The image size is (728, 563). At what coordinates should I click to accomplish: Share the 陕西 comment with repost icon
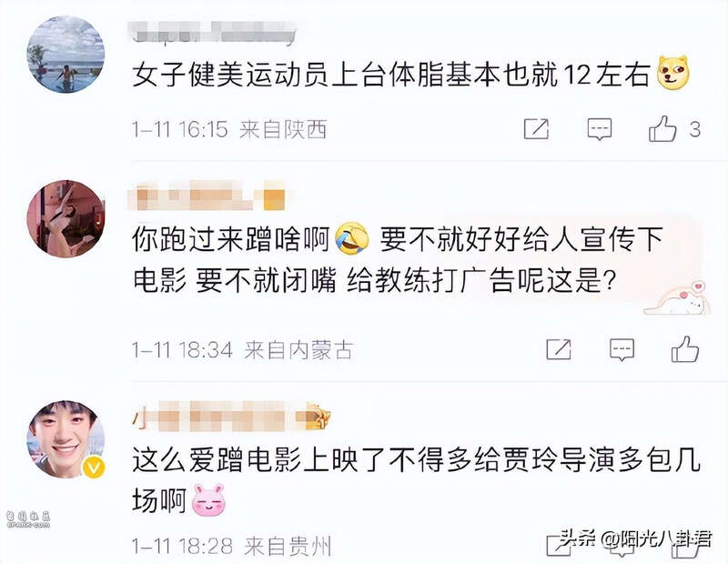click(536, 128)
